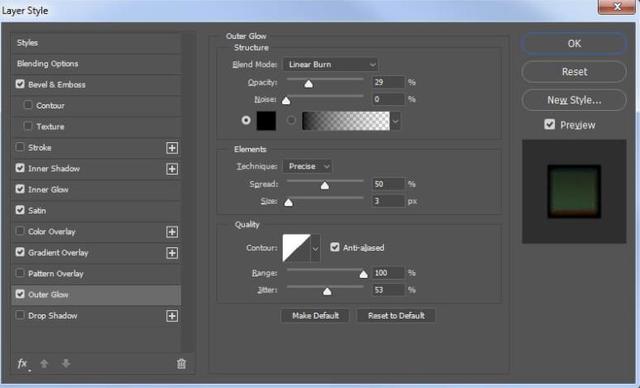Enable Pattern Overlay checkbox

(x=20, y=273)
